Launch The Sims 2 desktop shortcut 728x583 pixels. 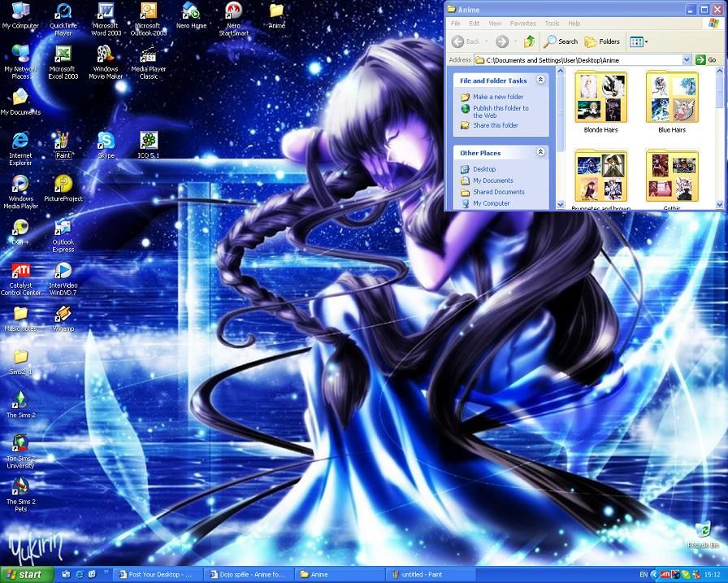pos(20,405)
